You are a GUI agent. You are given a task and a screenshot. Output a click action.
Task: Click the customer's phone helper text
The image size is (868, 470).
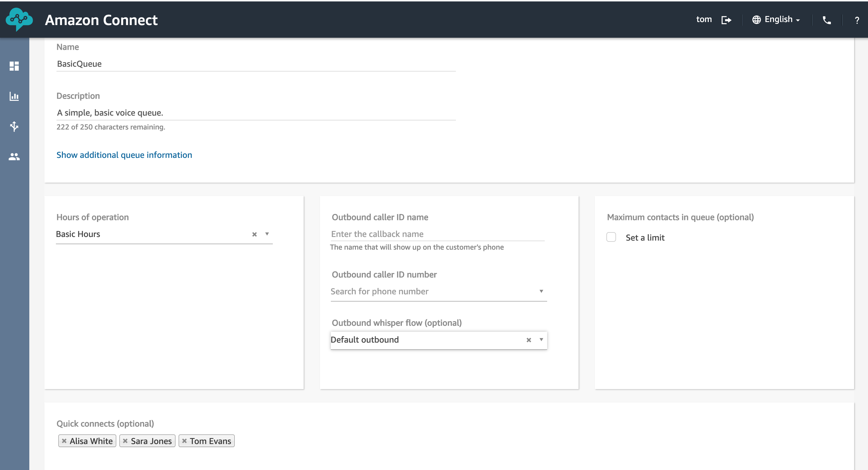(x=417, y=247)
